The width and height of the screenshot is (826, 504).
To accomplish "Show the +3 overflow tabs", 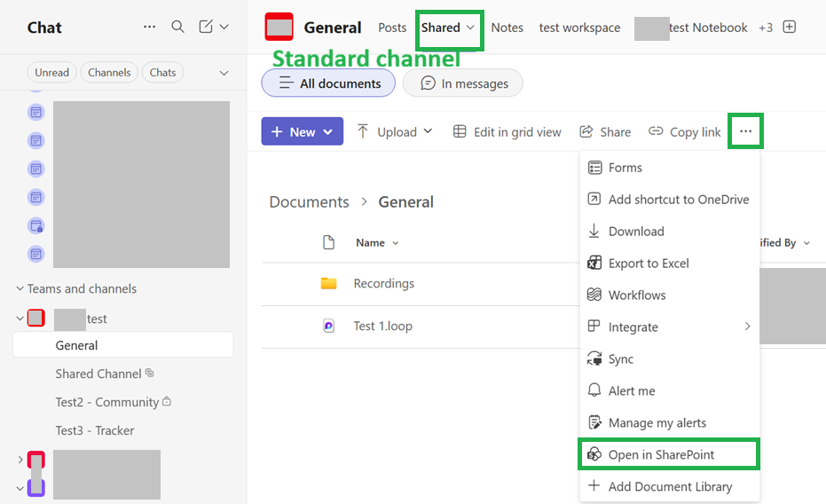I will coord(766,28).
